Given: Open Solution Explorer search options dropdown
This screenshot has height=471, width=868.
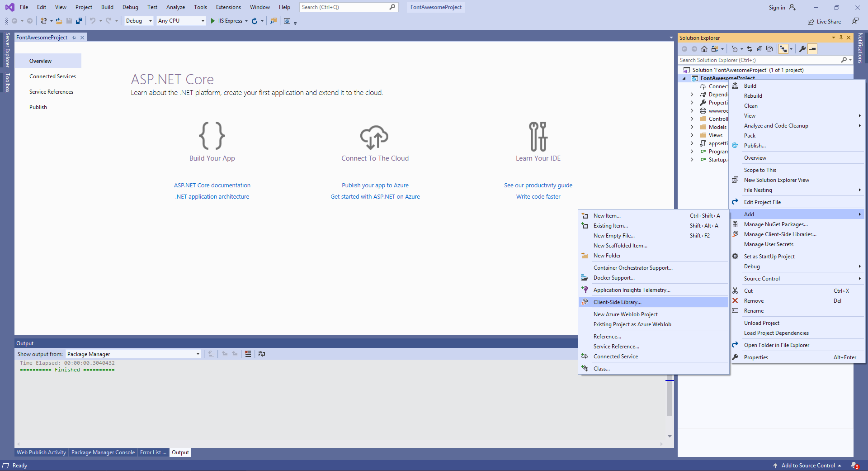Looking at the screenshot, I should (850, 60).
